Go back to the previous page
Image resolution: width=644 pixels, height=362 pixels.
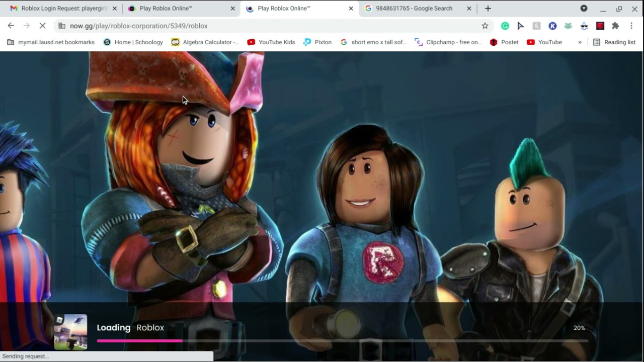click(x=11, y=26)
